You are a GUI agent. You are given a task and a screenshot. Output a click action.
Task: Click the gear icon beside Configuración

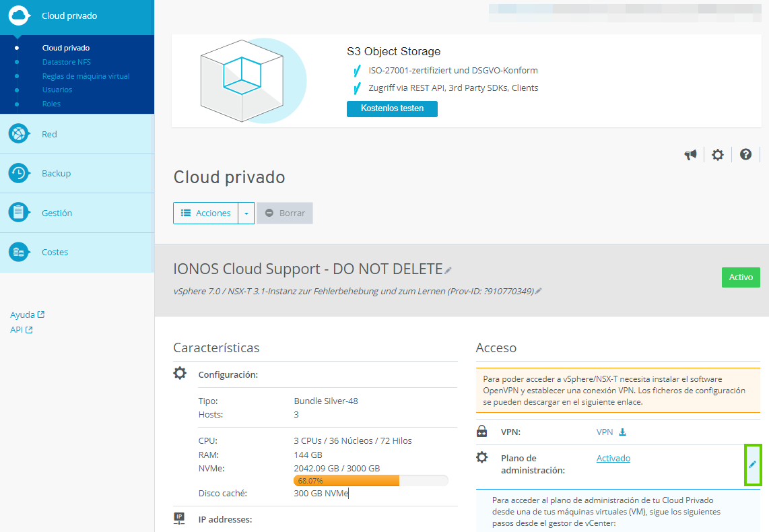pyautogui.click(x=180, y=373)
